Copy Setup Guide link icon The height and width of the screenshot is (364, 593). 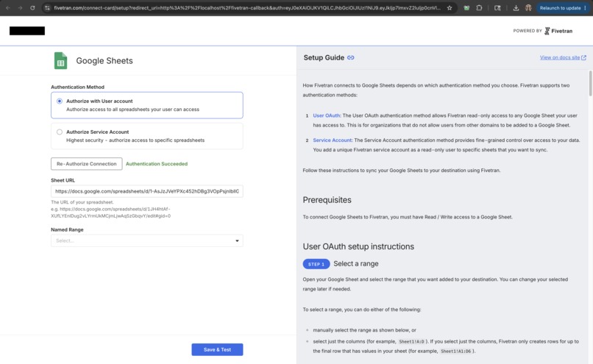351,58
